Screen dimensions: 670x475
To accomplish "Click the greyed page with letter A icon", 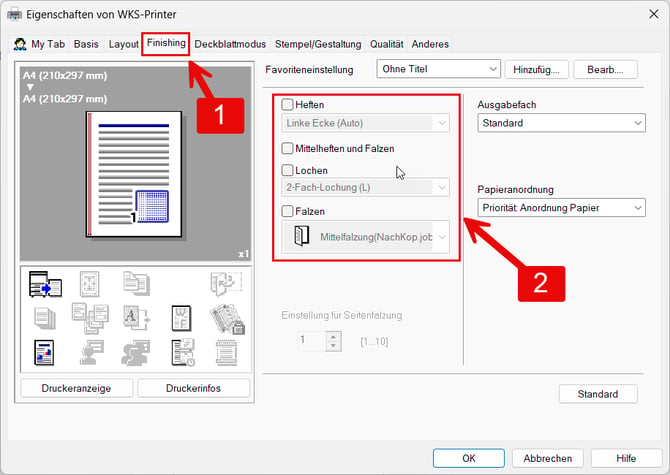I will [136, 318].
